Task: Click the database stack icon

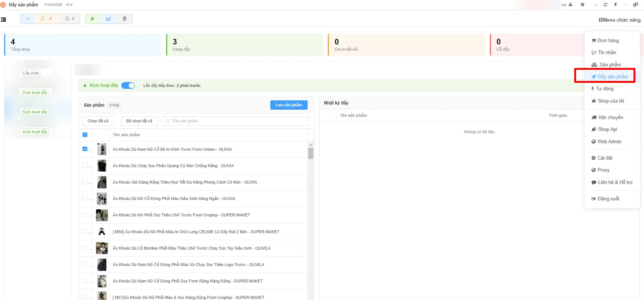Action: click(125, 19)
